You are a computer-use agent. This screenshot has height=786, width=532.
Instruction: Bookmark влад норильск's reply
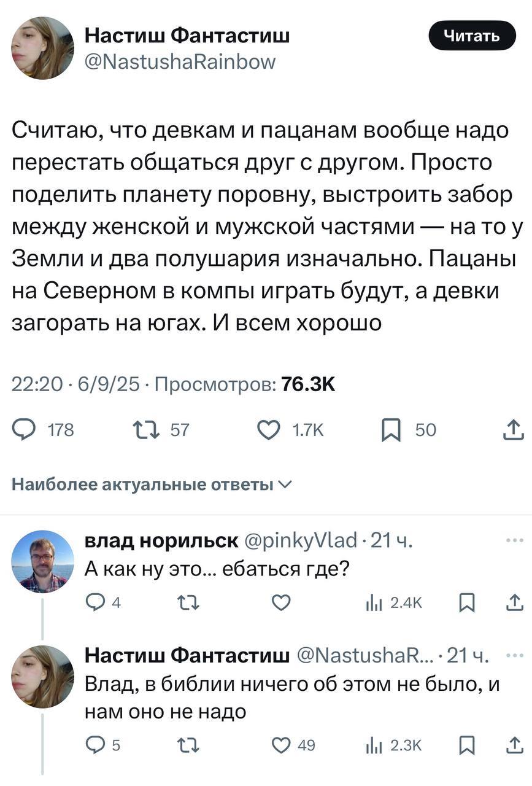pyautogui.click(x=465, y=604)
